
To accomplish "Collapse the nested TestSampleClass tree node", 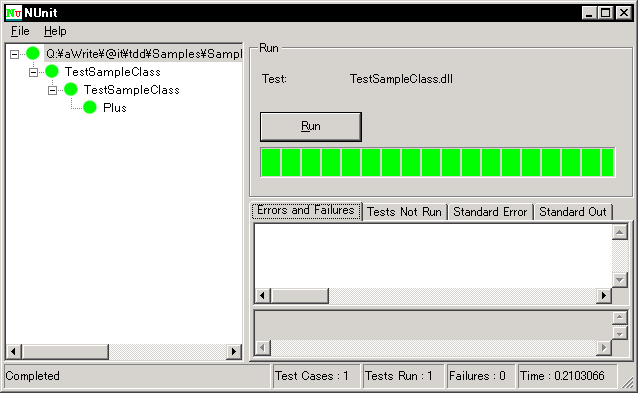I will (52, 90).
